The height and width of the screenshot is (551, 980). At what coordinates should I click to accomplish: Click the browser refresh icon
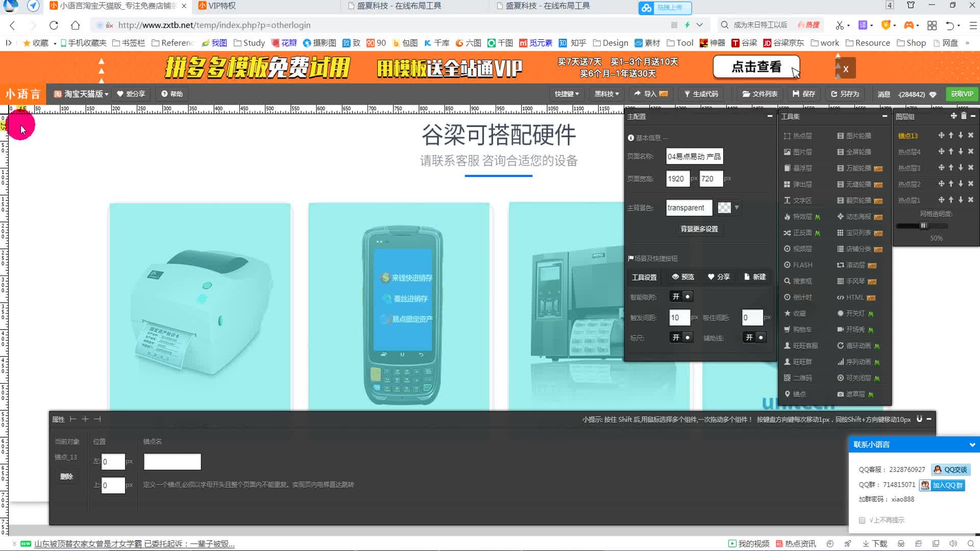[x=54, y=25]
